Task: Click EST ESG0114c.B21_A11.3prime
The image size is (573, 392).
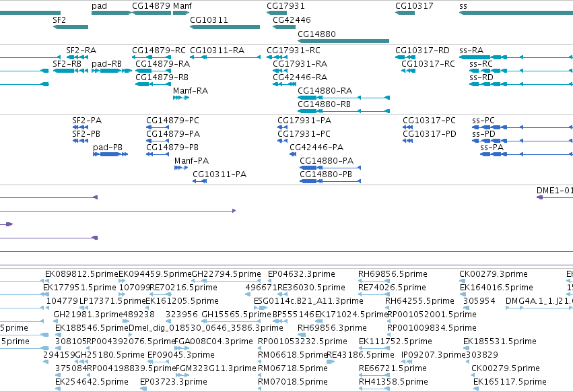Action: pyautogui.click(x=261, y=308)
